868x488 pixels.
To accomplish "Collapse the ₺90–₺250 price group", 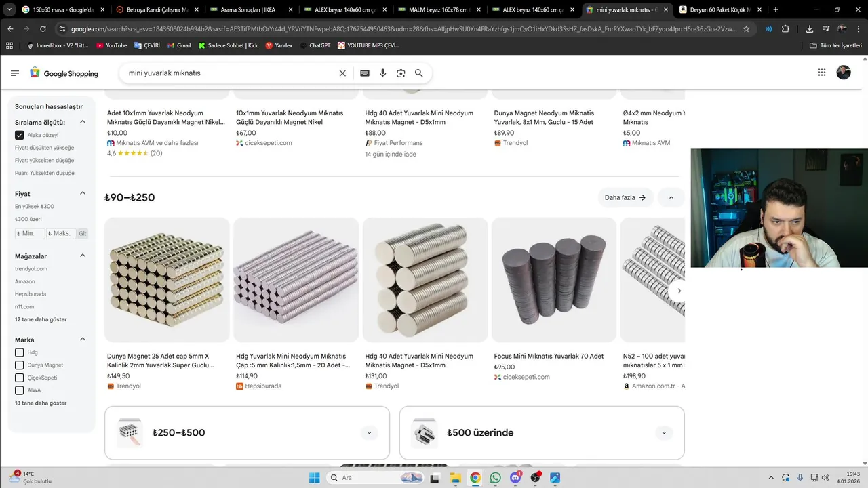I will [671, 197].
